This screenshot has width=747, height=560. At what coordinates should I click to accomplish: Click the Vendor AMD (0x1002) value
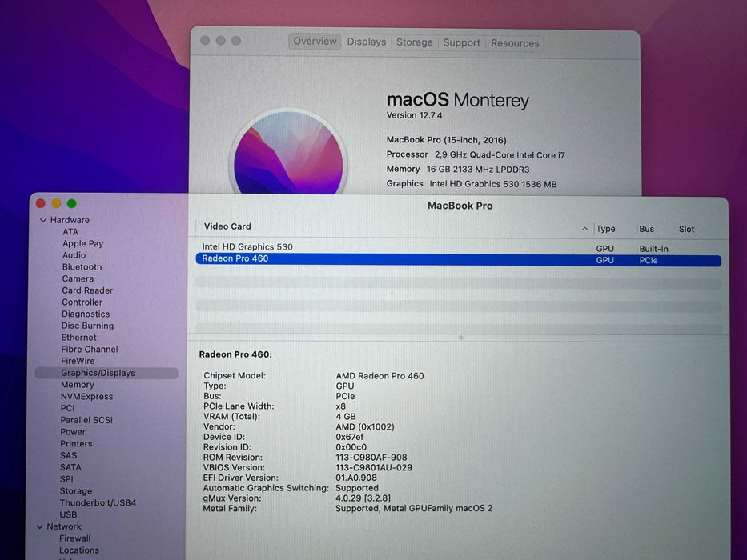coord(365,427)
